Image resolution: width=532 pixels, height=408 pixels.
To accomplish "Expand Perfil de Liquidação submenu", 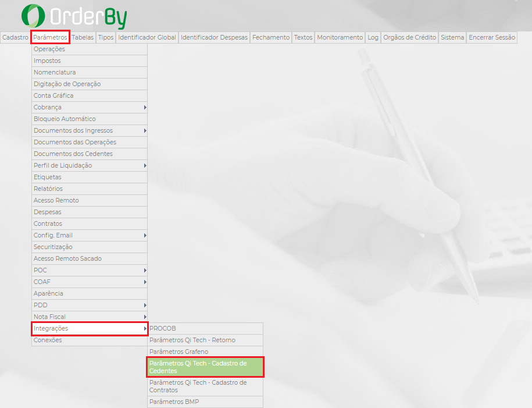I will click(89, 165).
